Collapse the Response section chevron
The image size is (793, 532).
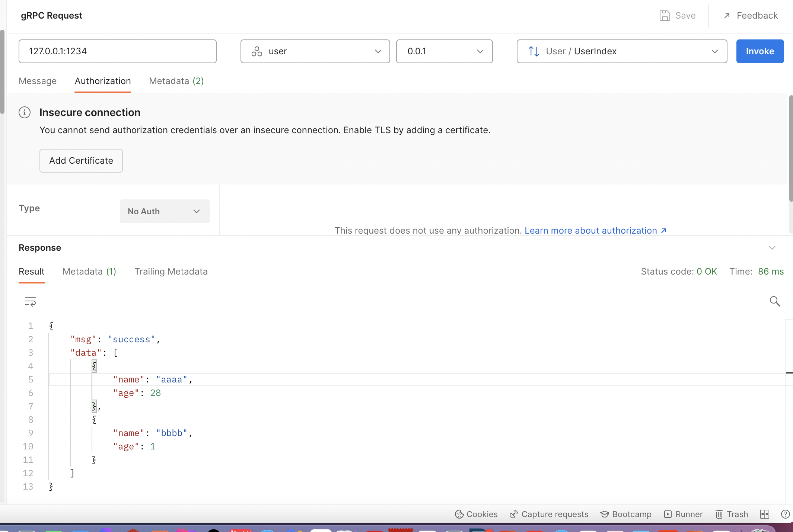click(772, 248)
